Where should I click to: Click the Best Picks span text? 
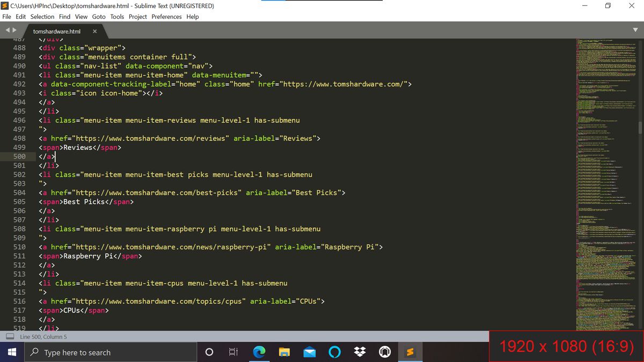[86, 202]
